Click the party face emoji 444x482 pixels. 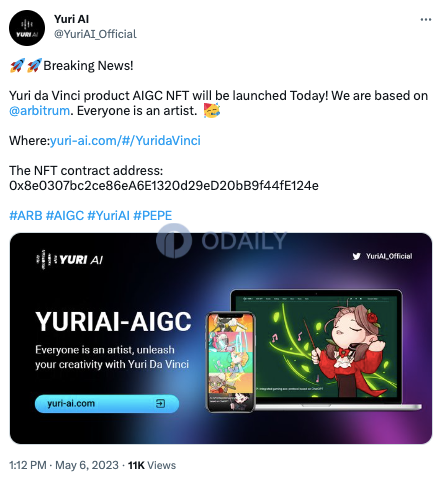coord(212,110)
